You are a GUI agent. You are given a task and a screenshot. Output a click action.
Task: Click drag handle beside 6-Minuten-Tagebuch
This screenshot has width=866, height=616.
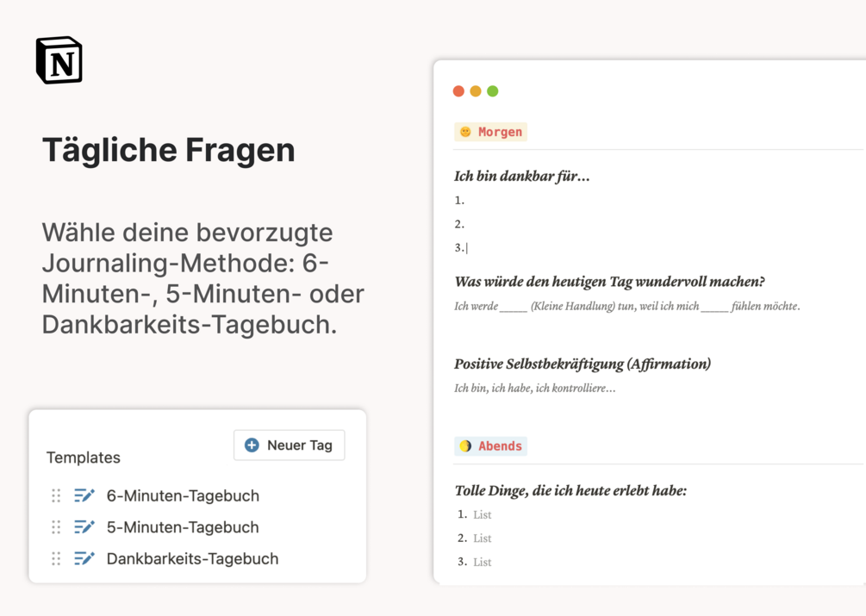[56, 495]
